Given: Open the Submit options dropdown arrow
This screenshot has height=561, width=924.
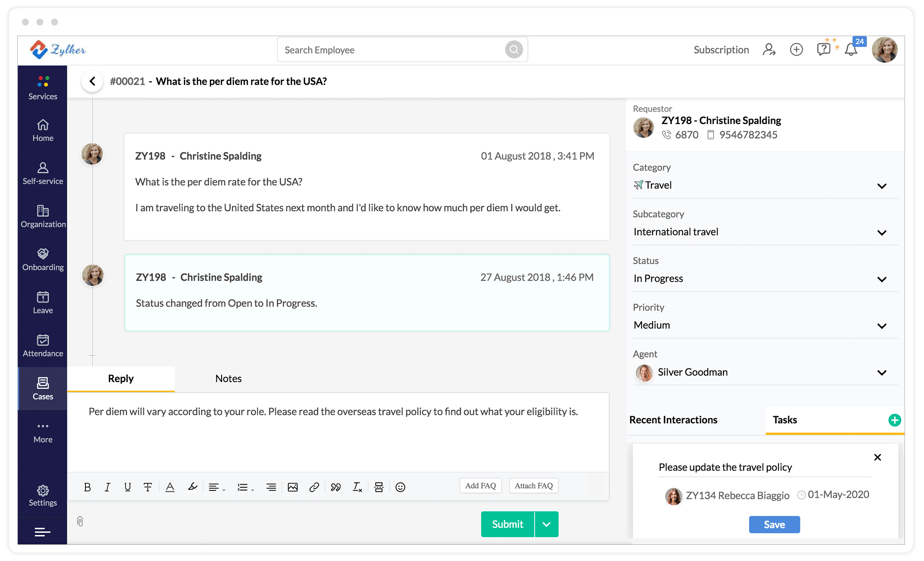Looking at the screenshot, I should (x=547, y=524).
